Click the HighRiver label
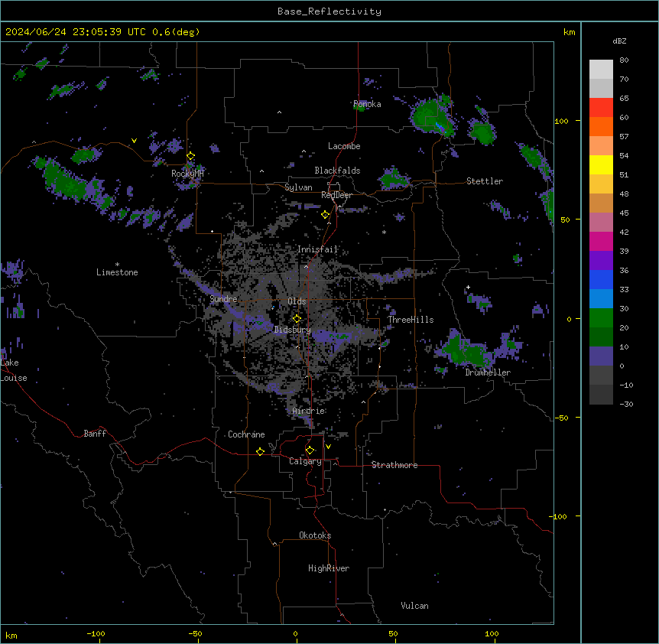Image resolution: width=659 pixels, height=644 pixels. (x=329, y=568)
